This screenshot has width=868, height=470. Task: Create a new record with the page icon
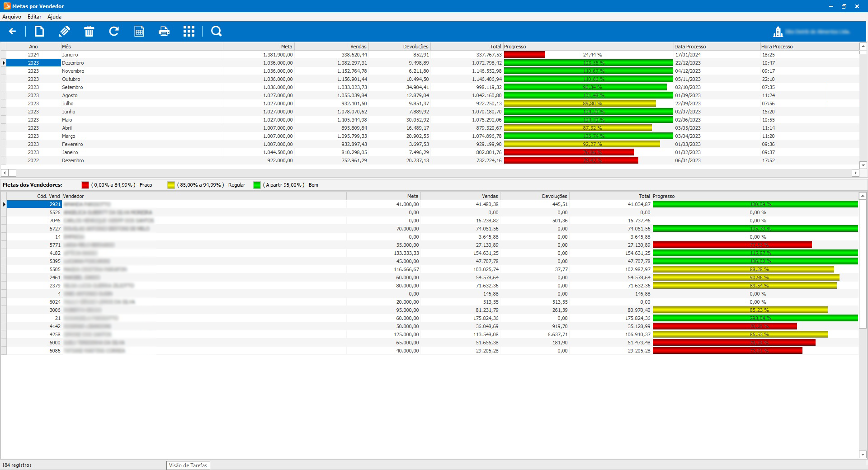(39, 31)
